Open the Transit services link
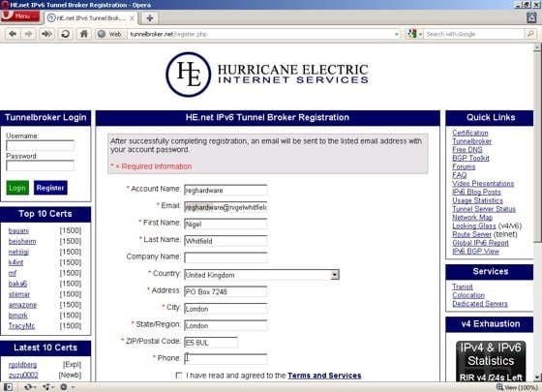Screen dimensions: 542x392 click(463, 286)
